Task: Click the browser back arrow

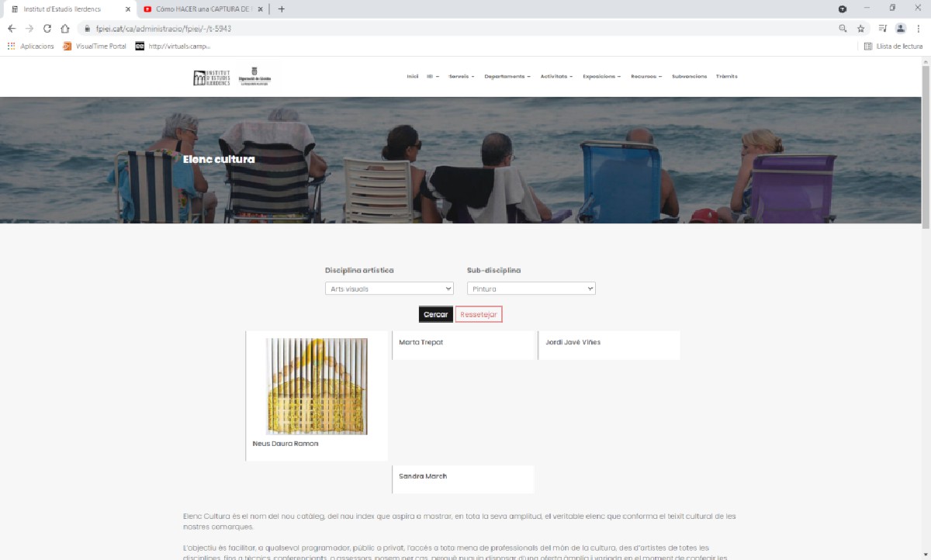Action: point(12,29)
